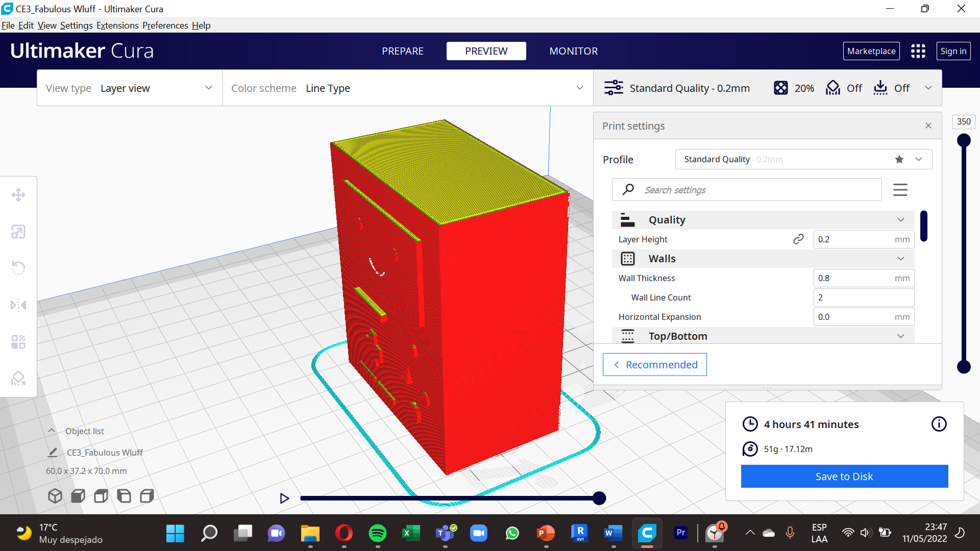The image size is (980, 551).
Task: Open the Profile Standard Quality dropdown
Action: (x=803, y=159)
